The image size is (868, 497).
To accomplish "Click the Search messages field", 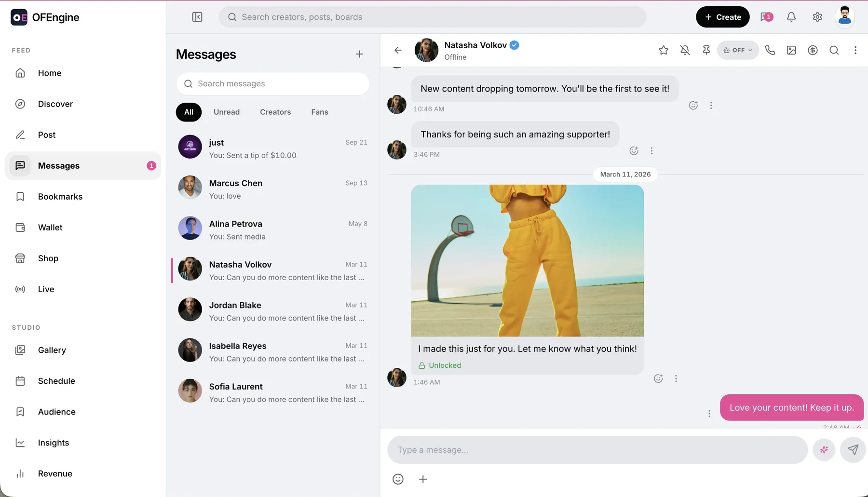I will (x=273, y=84).
